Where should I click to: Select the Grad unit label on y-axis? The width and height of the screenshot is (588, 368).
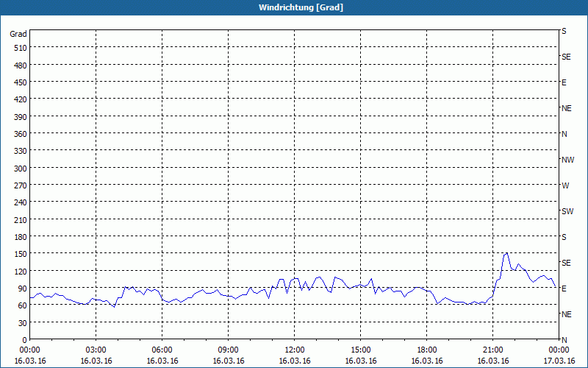18,34
